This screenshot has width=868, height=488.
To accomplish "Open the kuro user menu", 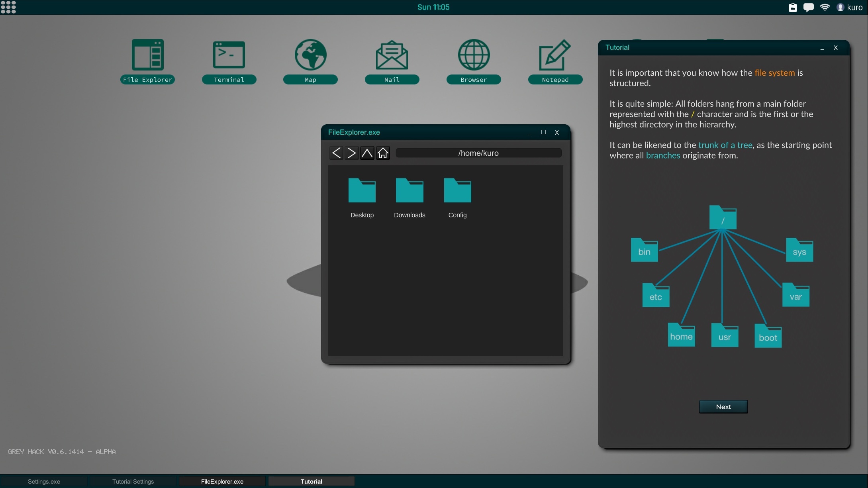I will [850, 7].
